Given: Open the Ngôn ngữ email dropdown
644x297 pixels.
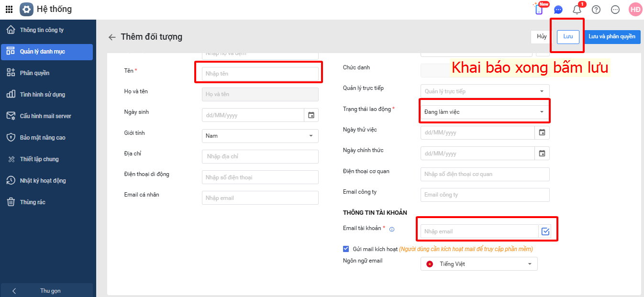Looking at the screenshot, I should (x=479, y=264).
